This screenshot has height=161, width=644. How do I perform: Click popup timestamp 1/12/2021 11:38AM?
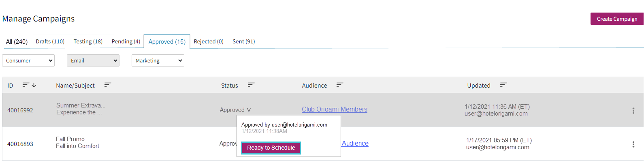pos(264,131)
